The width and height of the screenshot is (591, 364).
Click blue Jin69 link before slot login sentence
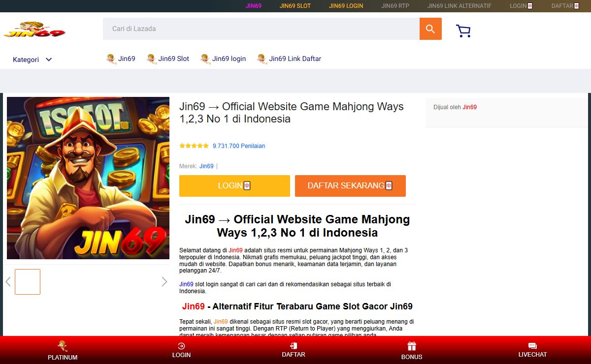(x=186, y=284)
